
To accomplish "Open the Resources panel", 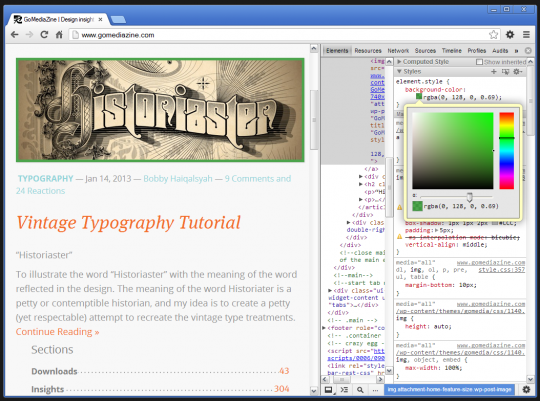I will [368, 51].
